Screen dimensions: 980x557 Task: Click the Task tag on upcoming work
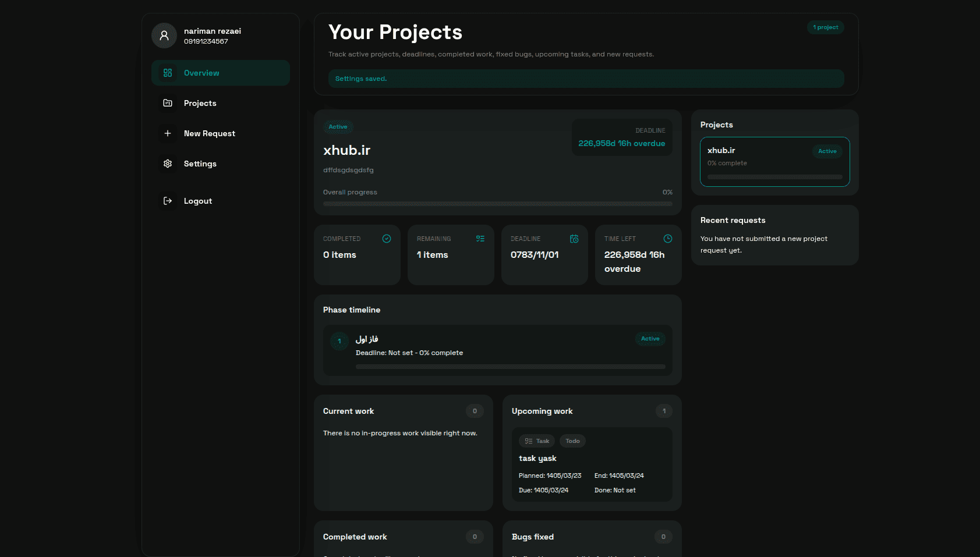coord(537,441)
